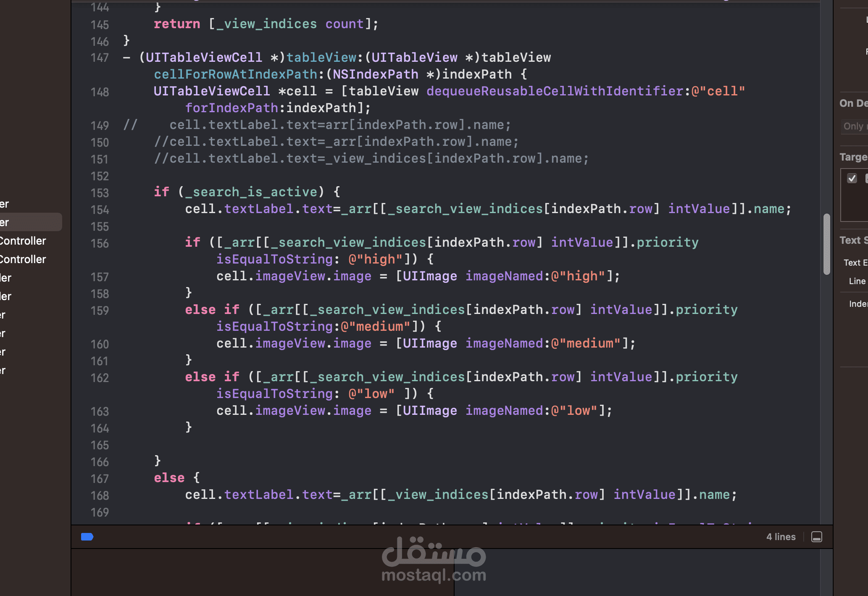Click the "4 lines" selection indicator
The height and width of the screenshot is (596, 868).
coord(781,537)
